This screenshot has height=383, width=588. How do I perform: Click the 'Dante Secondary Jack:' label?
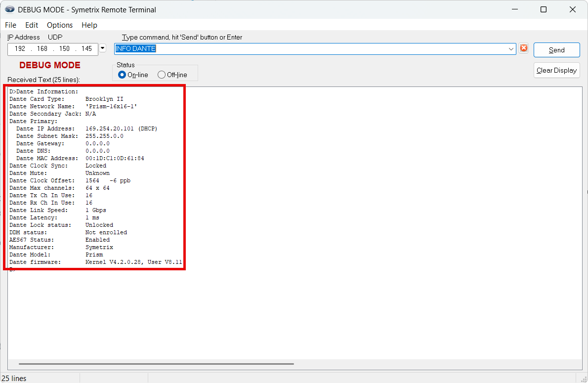45,114
